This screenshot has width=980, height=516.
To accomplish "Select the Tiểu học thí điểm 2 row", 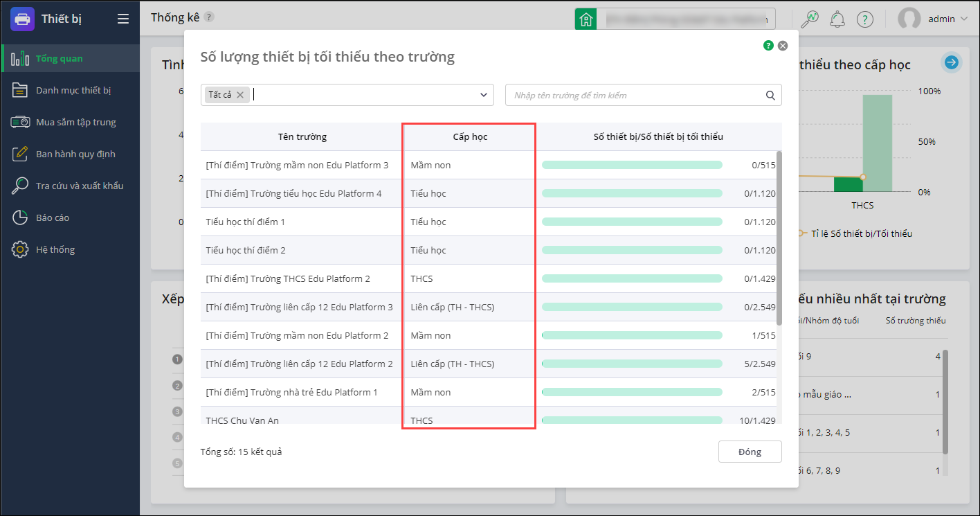I will click(x=489, y=250).
